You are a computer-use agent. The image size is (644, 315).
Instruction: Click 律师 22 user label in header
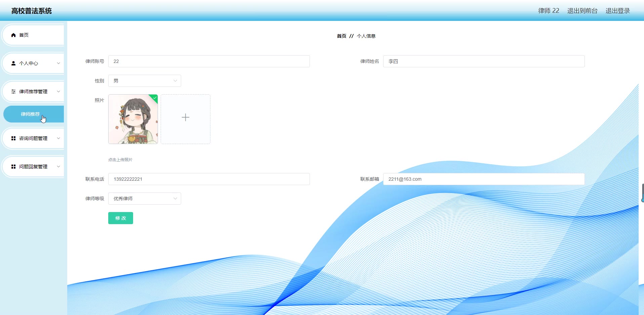tap(549, 11)
